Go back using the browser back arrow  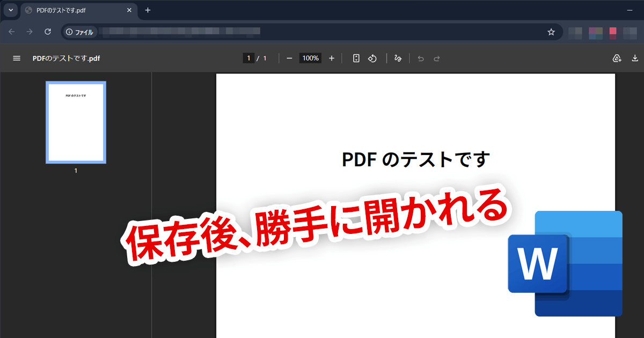pos(11,32)
